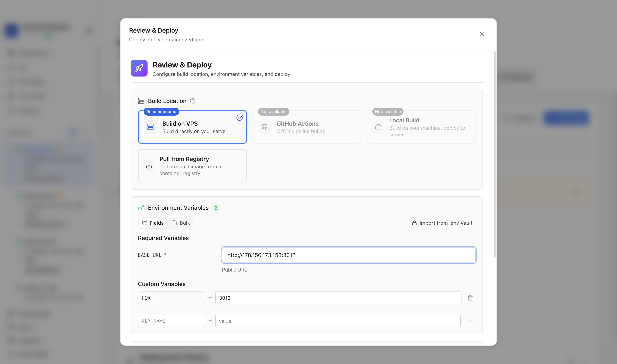
Task: Click the Not available badge above Local Build
Action: [x=388, y=112]
